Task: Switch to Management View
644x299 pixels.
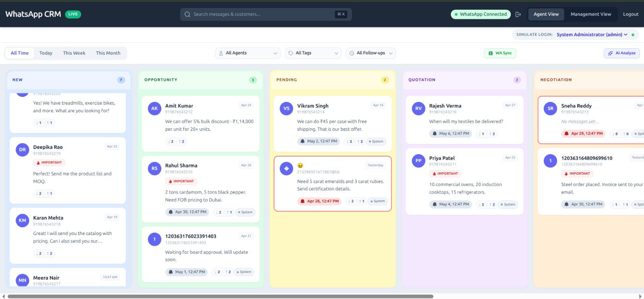Action: 590,14
